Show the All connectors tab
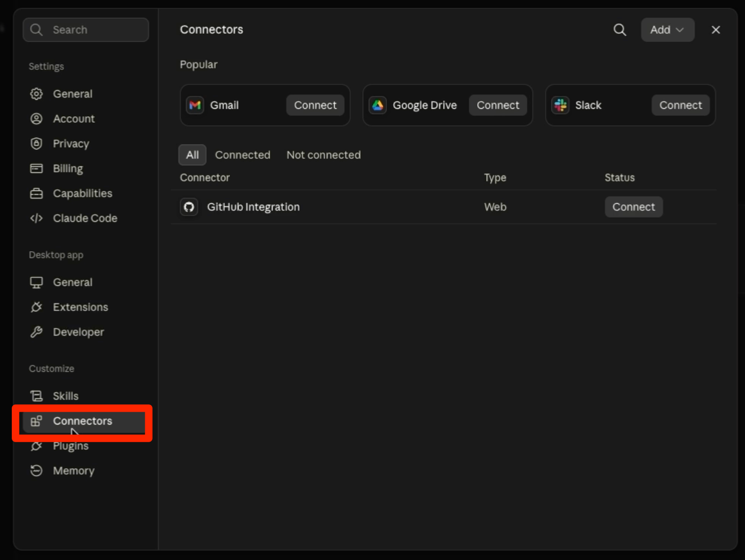 coord(192,155)
